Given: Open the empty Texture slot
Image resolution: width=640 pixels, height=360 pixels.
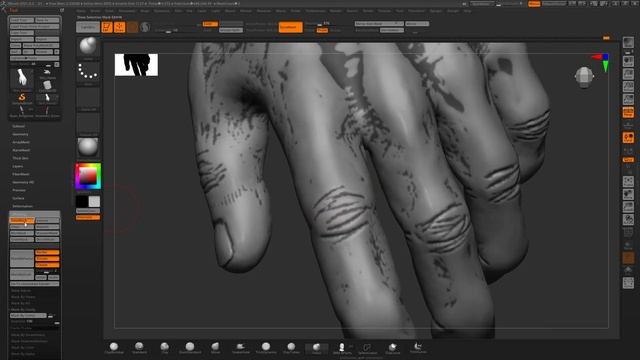Looking at the screenshot, I should pos(88,123).
